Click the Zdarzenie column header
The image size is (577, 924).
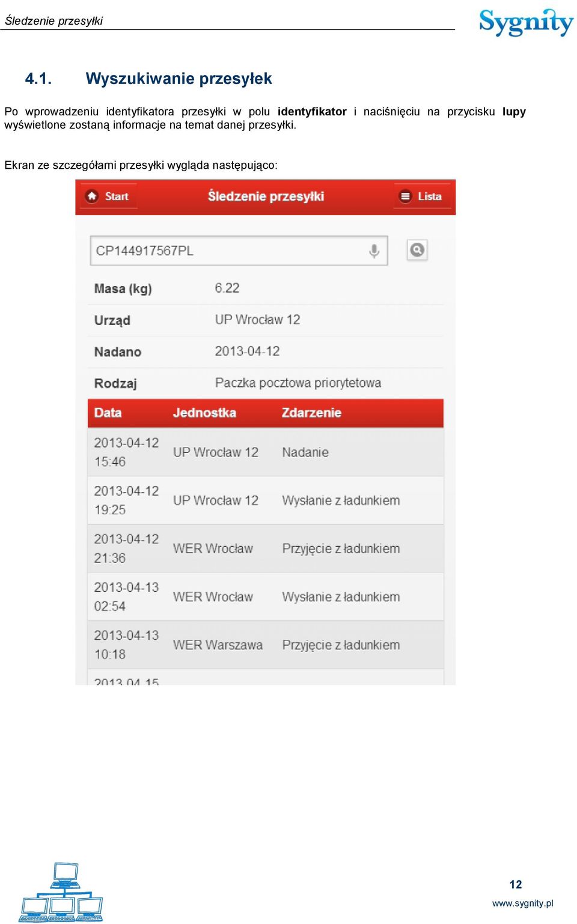[311, 413]
